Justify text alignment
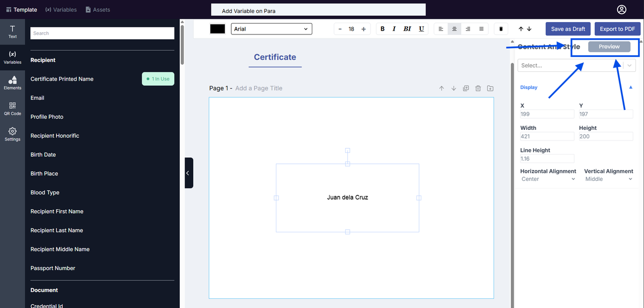 pos(481,29)
